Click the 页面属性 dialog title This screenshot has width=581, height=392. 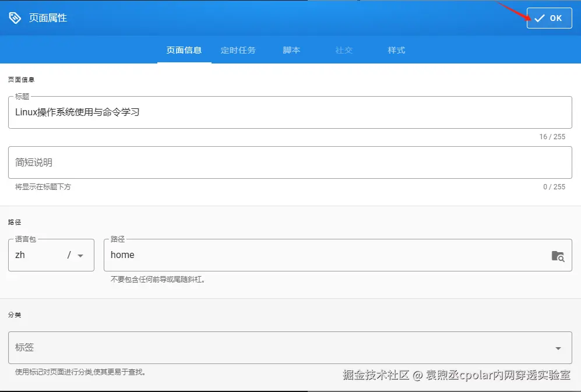48,18
